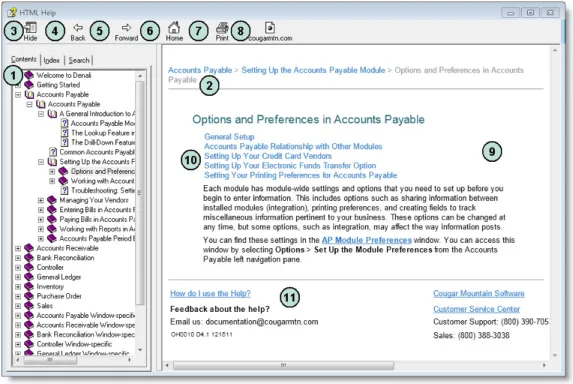Image resolution: width=573 pixels, height=384 pixels.
Task: Click the topic icon for Troubleshooting Setting
Action: tap(65, 190)
